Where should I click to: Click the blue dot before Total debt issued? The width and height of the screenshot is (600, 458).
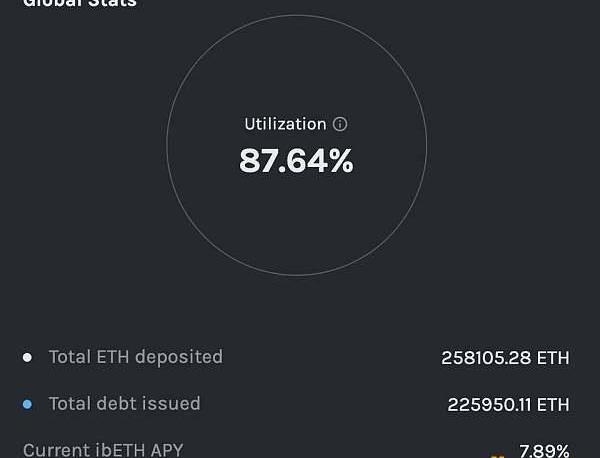coord(27,404)
